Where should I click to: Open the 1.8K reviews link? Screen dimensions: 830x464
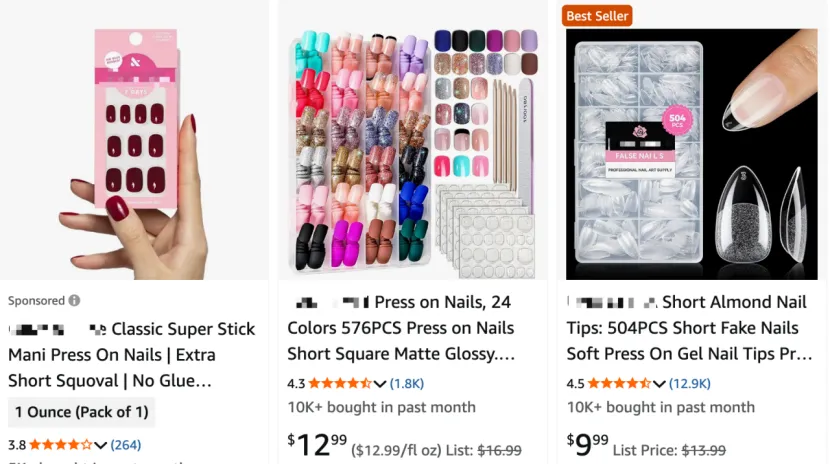[x=407, y=383]
